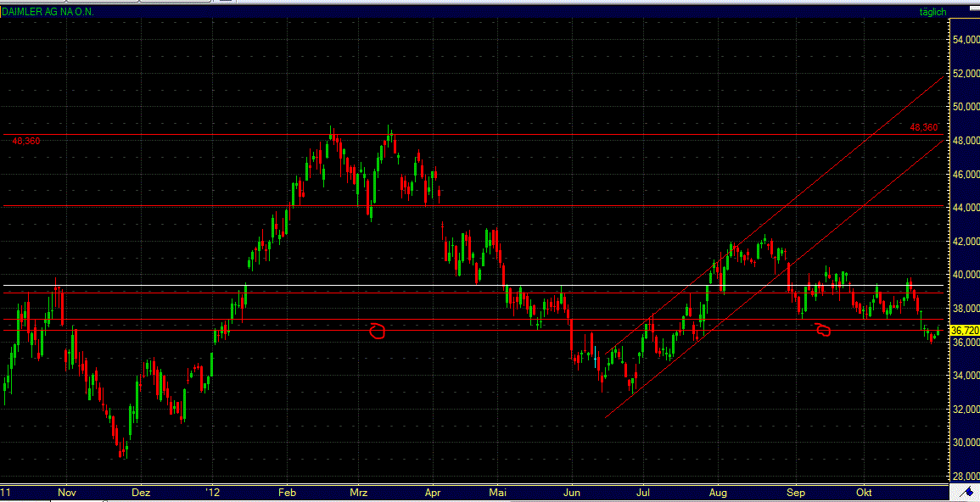Click the Nov label on the time axis
The image size is (980, 502).
click(x=68, y=492)
